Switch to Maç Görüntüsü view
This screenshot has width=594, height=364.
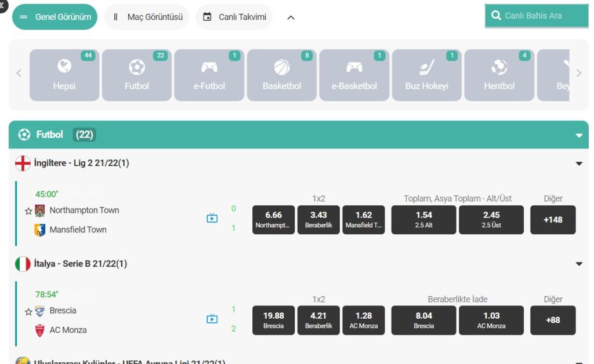147,17
